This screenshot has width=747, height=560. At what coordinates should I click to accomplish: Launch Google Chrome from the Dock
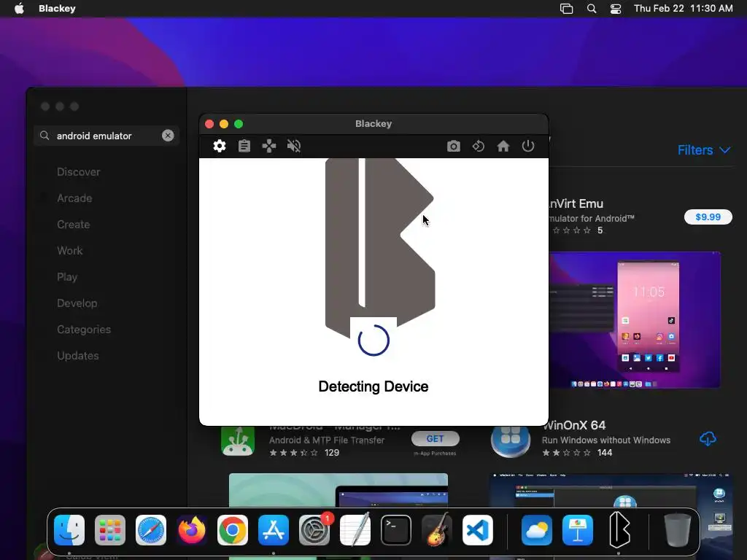point(233,530)
